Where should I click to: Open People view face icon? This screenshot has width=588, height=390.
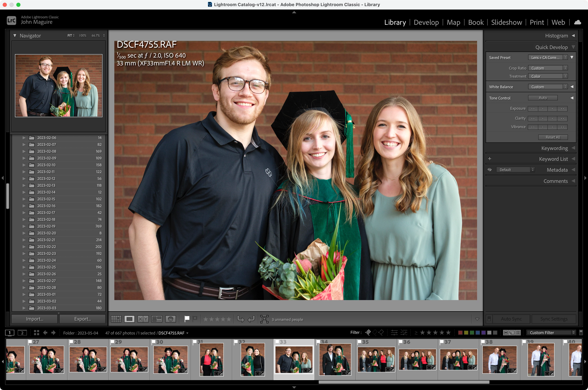coord(171,319)
